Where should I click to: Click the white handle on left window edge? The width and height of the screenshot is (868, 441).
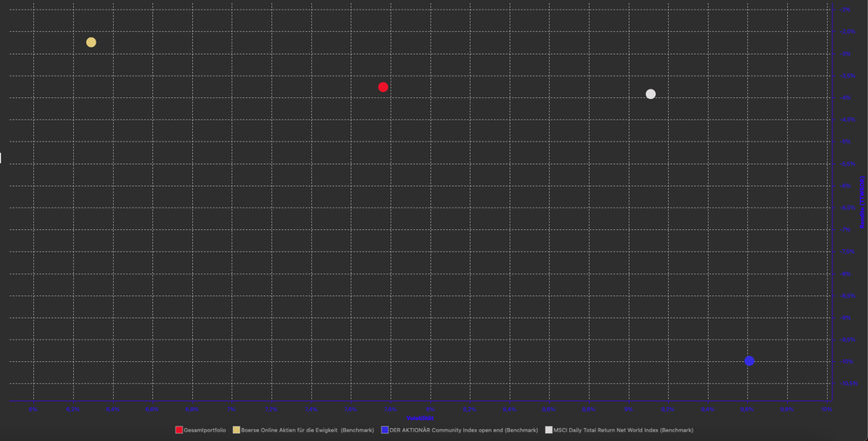[x=1, y=158]
